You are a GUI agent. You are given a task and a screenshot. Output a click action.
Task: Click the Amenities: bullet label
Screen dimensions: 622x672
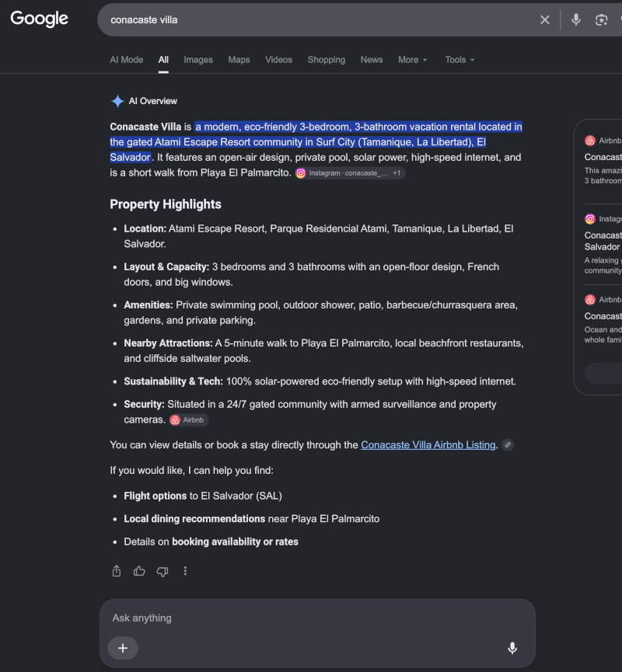point(149,305)
